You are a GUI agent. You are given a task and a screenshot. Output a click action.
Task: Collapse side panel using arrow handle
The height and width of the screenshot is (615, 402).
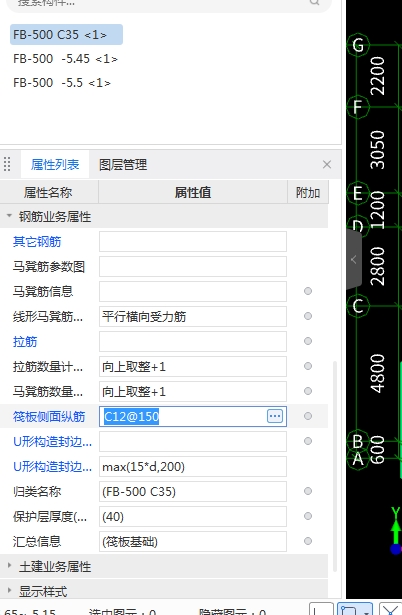click(x=354, y=259)
